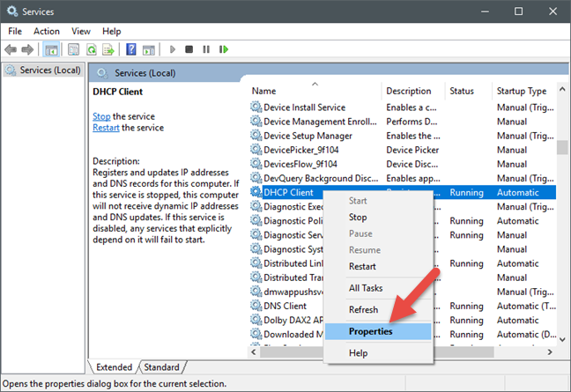Click the Restart Service toolbar icon
This screenshot has width=571, height=392.
click(x=224, y=49)
